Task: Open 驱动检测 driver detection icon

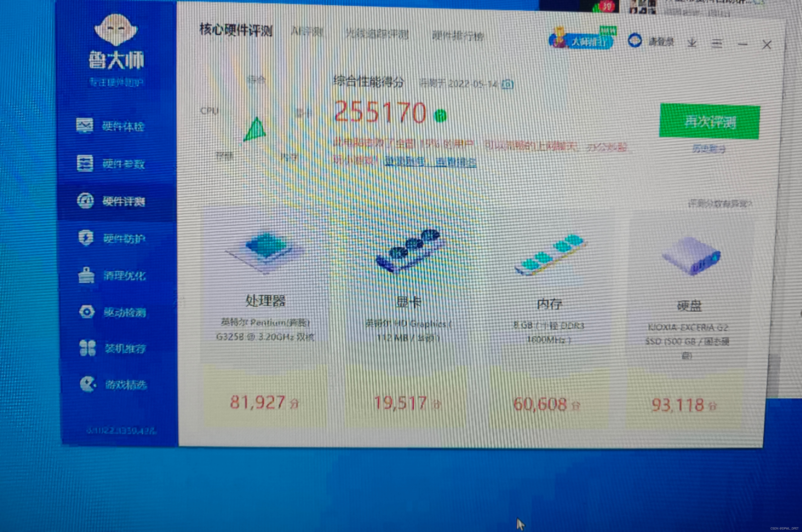Action: 87,311
